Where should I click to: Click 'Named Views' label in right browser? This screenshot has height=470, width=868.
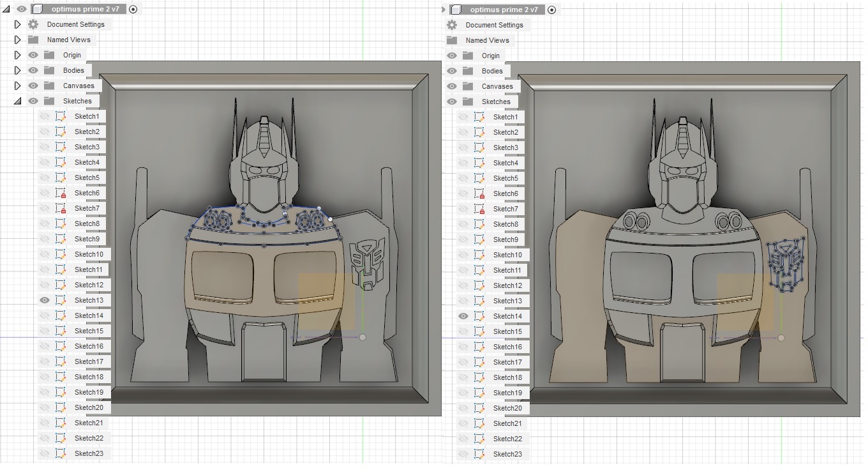488,40
